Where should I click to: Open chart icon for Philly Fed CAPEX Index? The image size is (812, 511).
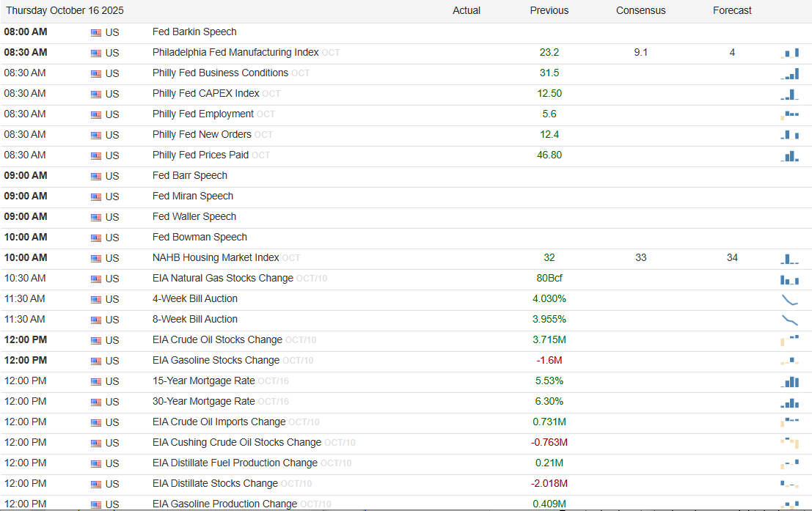tap(790, 95)
